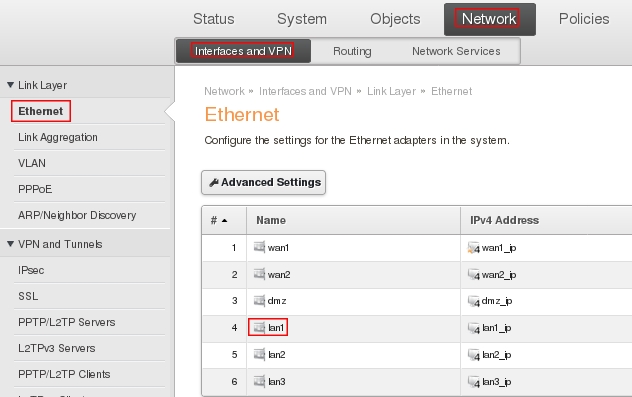Select Ethernet in the sidebar
Screen dimensions: 632x397
point(41,111)
